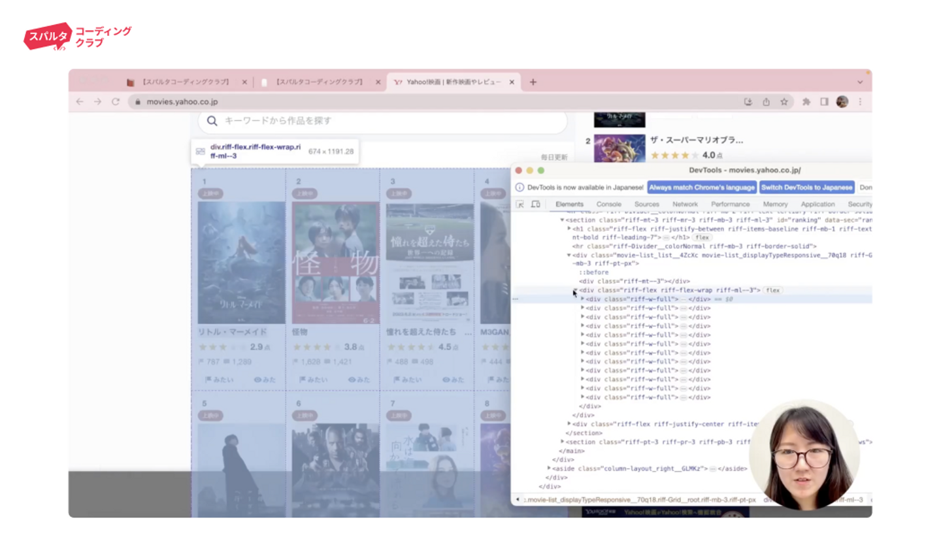Expand the section riff-pt-3 riff-pr-3 node
The width and height of the screenshot is (941, 560).
click(x=562, y=442)
